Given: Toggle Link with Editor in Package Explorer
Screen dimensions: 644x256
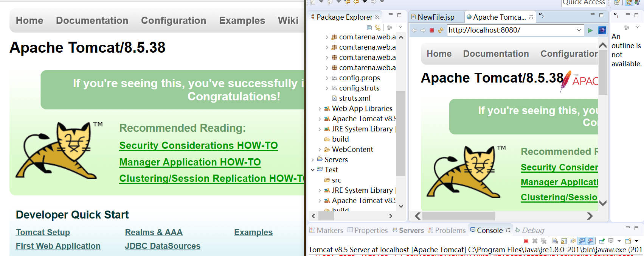Looking at the screenshot, I should 377,28.
